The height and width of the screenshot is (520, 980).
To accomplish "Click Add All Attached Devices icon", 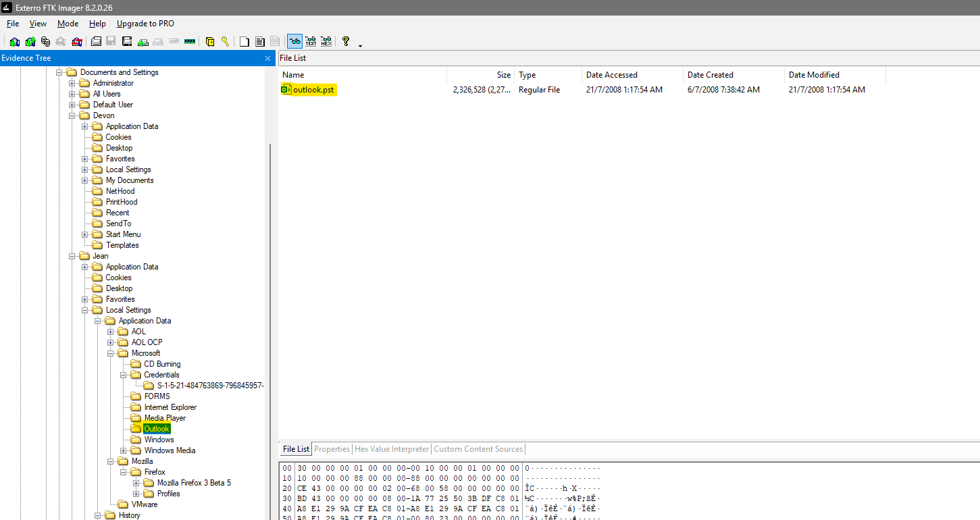I will coord(30,41).
